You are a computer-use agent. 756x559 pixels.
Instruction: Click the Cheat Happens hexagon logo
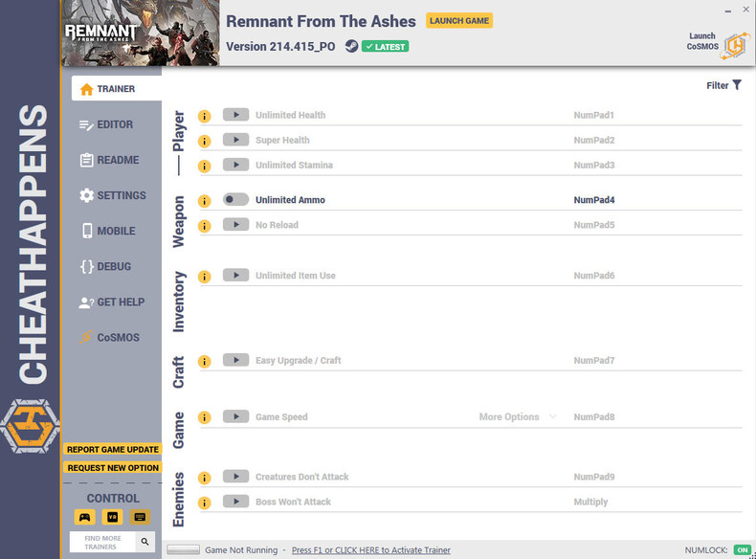[30, 426]
